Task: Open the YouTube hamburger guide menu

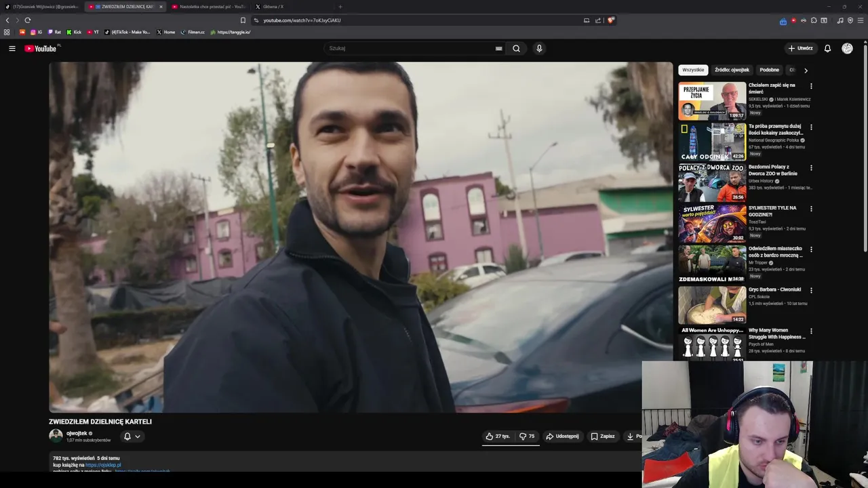Action: (x=12, y=48)
